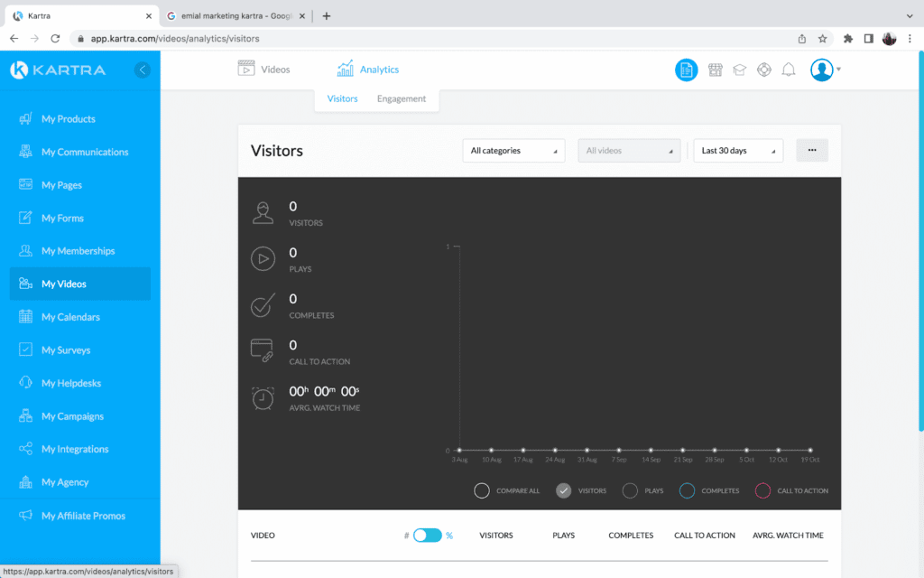Bookmark page with the star icon
924x578 pixels.
click(x=823, y=38)
